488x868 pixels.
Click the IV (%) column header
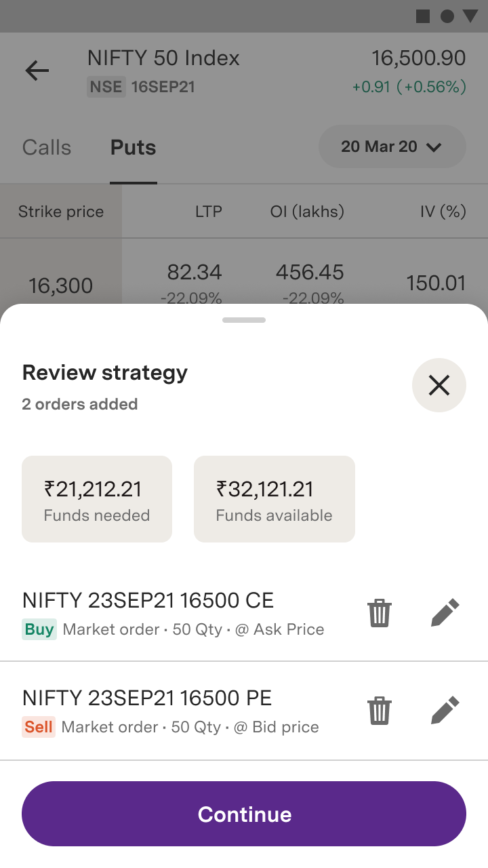(443, 212)
